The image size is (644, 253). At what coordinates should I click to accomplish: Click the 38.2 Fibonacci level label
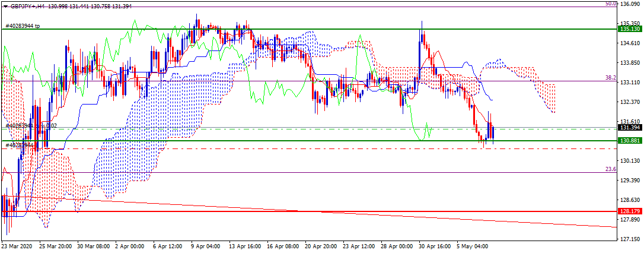pos(611,77)
